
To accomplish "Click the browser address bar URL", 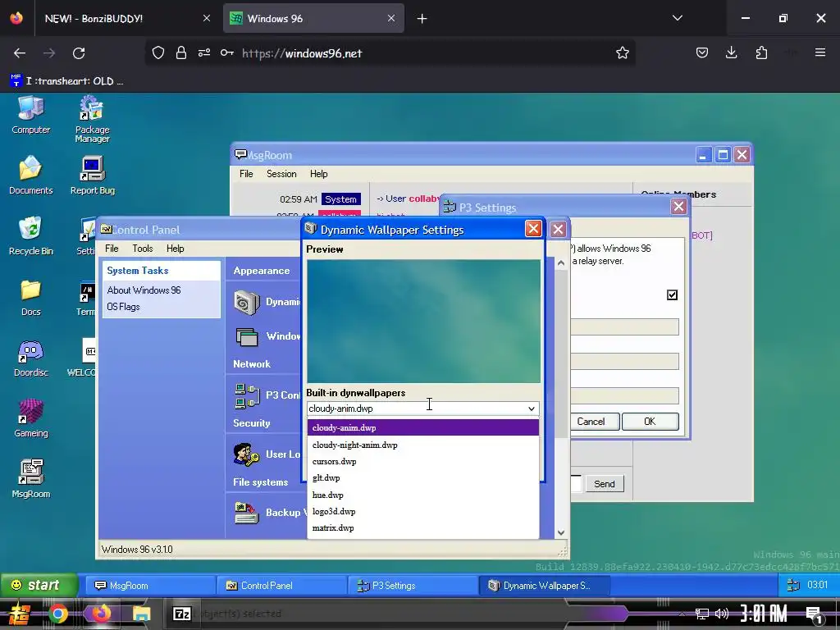I will (x=302, y=53).
